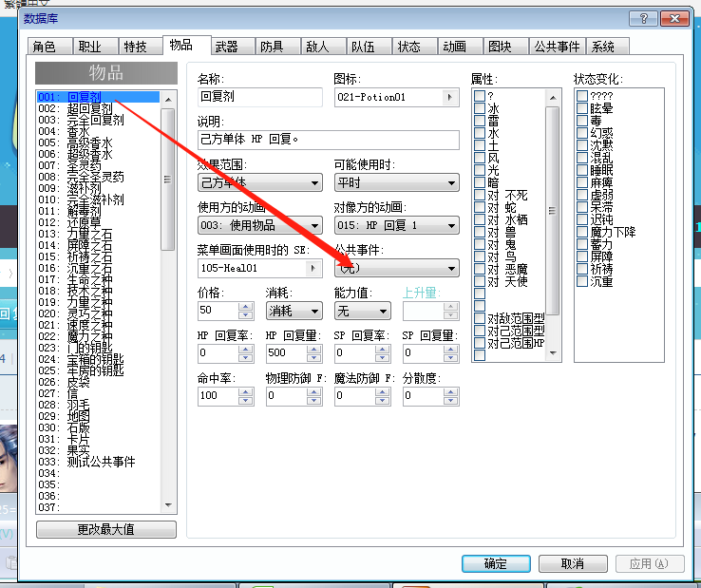
Task: Increase 物理防御 F with the up arrow
Action: click(x=313, y=392)
